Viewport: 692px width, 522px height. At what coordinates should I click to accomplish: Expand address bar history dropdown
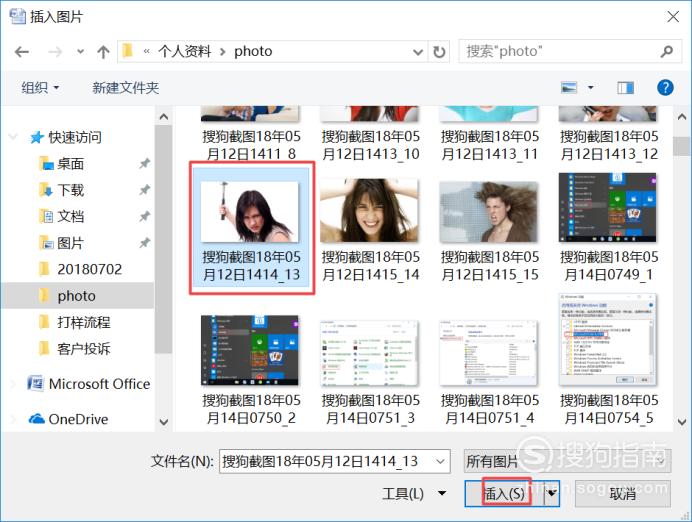(x=417, y=52)
